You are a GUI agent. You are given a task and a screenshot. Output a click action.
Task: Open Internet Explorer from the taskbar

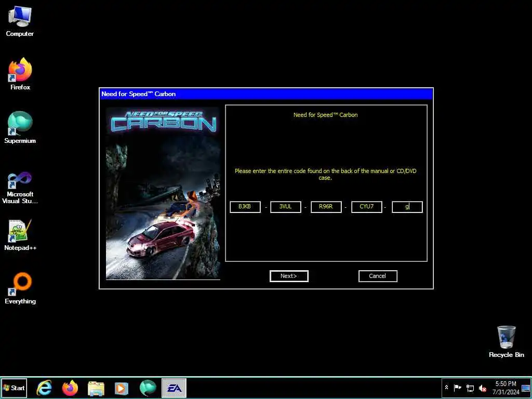coord(44,388)
